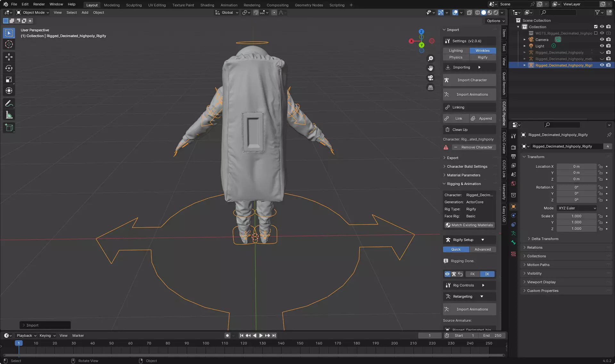Switch to Shading workspace tab
The width and height of the screenshot is (615, 364).
point(207,5)
